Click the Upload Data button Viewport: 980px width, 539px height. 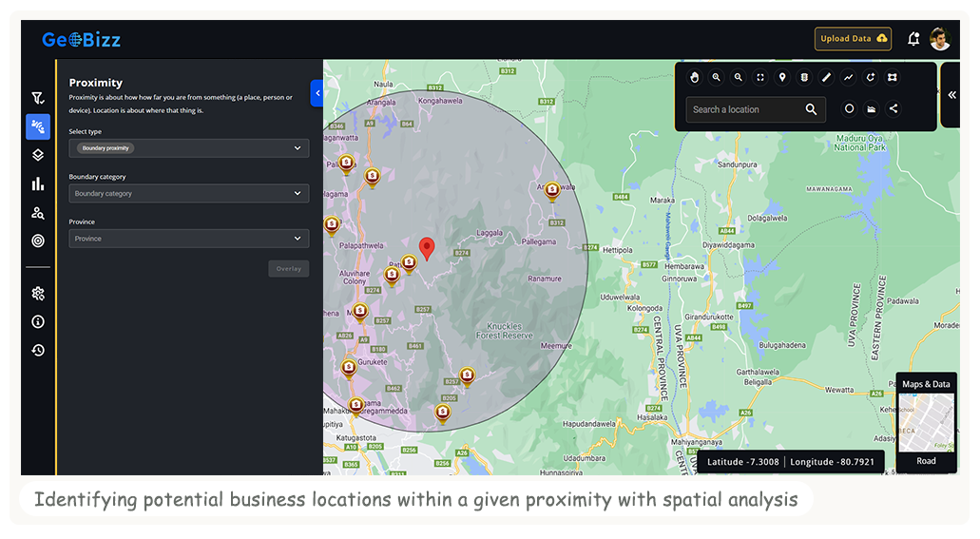tap(854, 39)
